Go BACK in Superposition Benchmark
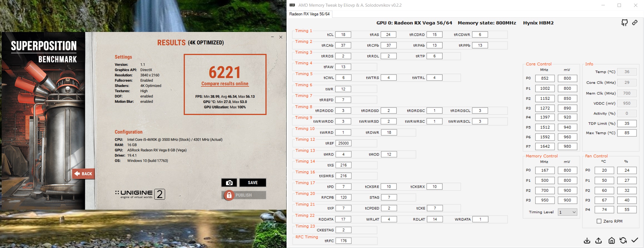The width and height of the screenshot is (644, 248). point(83,174)
